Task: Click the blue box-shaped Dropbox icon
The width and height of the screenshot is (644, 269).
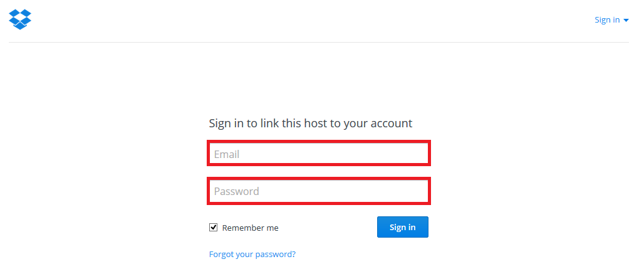Action: (x=20, y=19)
